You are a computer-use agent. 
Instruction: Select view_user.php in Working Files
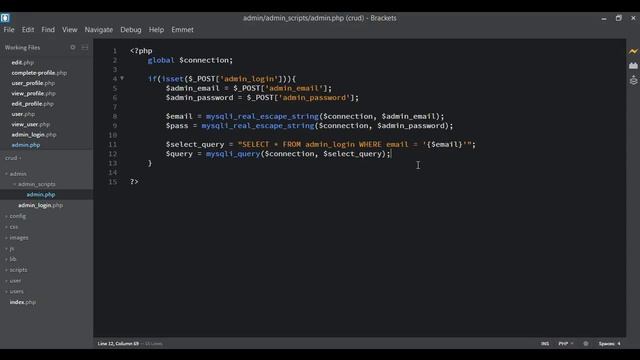pos(31,124)
